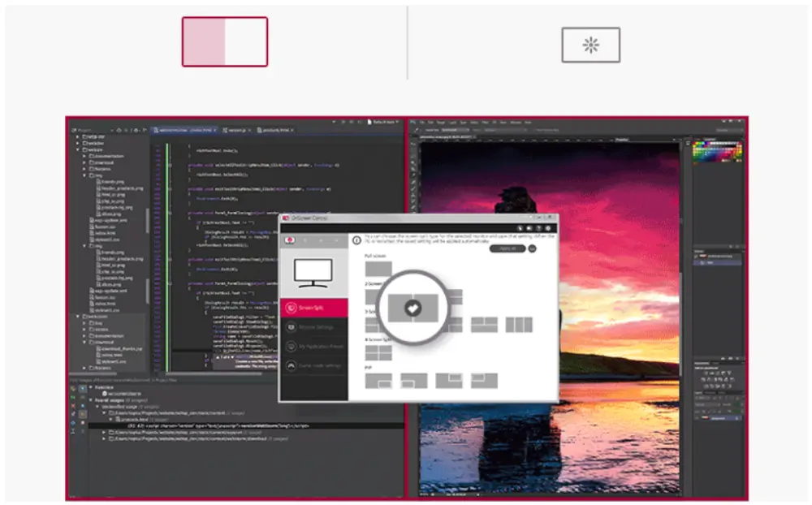The height and width of the screenshot is (505, 812).
Task: Open Game mode settings in OnScreen Control
Action: (x=313, y=365)
